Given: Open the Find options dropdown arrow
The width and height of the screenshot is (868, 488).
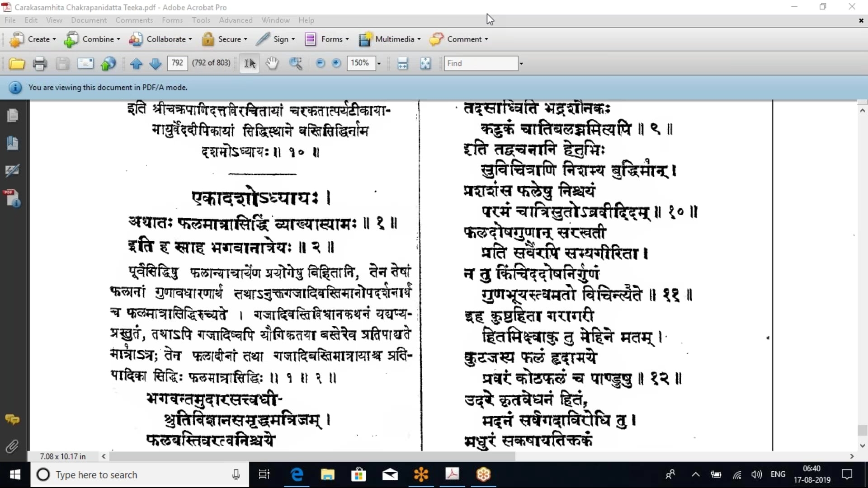Looking at the screenshot, I should (521, 63).
